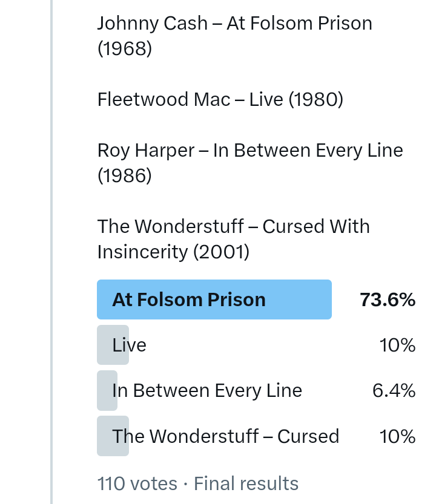The height and width of the screenshot is (504, 436).
Task: Click the 10% result beside The Wonderstuff
Action: pos(397,436)
